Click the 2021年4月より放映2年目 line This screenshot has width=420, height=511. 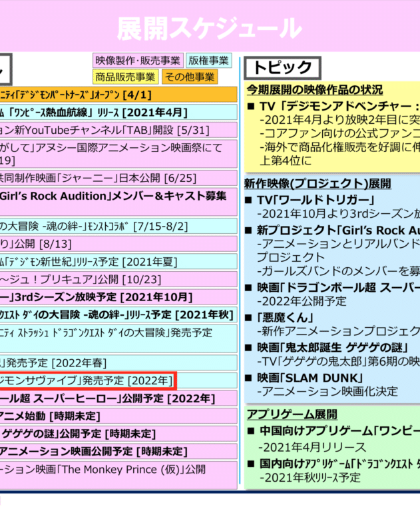[x=339, y=120]
